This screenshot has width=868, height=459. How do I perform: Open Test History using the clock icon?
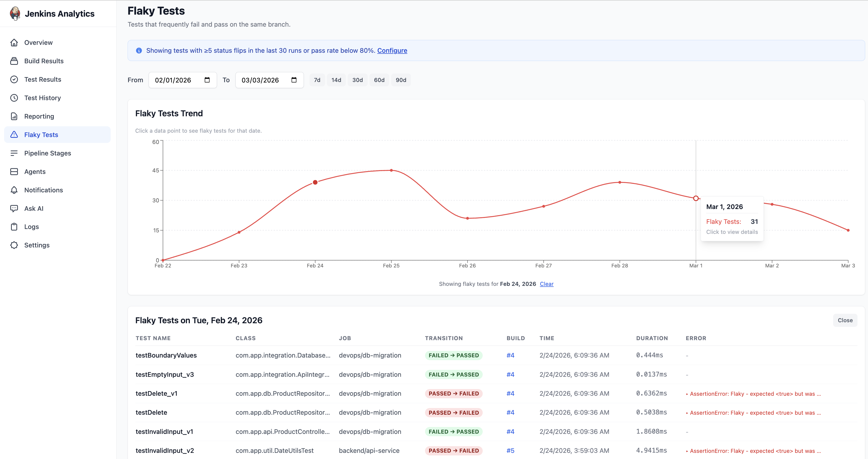14,98
